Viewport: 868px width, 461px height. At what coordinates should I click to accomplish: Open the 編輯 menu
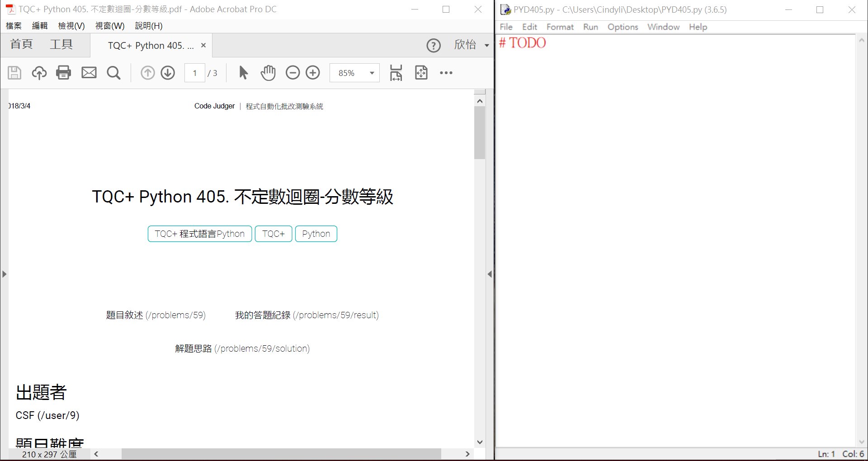click(40, 26)
